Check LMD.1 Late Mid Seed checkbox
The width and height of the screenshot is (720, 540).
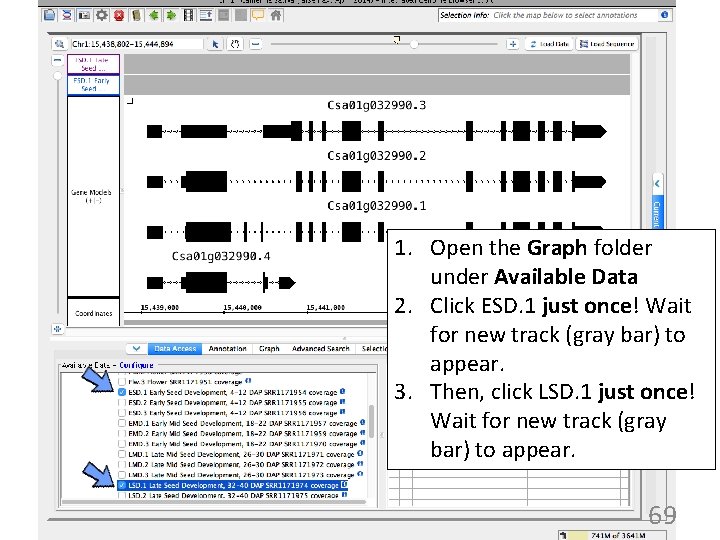pos(122,454)
